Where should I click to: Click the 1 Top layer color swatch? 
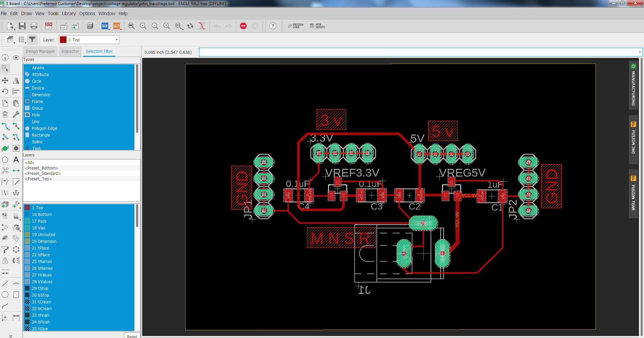pos(28,208)
